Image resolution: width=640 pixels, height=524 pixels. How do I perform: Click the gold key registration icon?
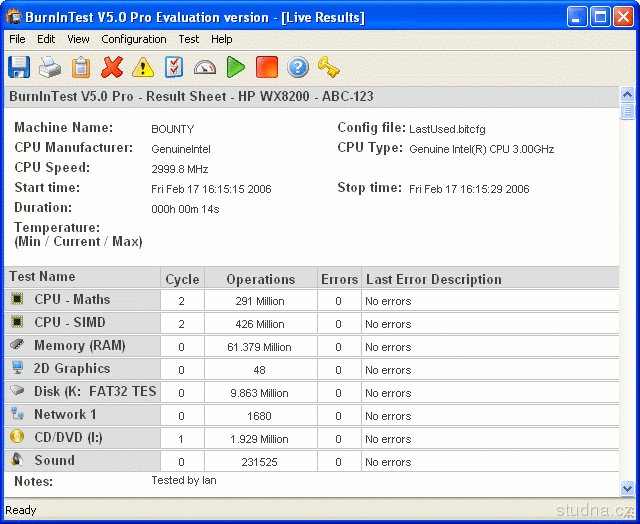328,67
